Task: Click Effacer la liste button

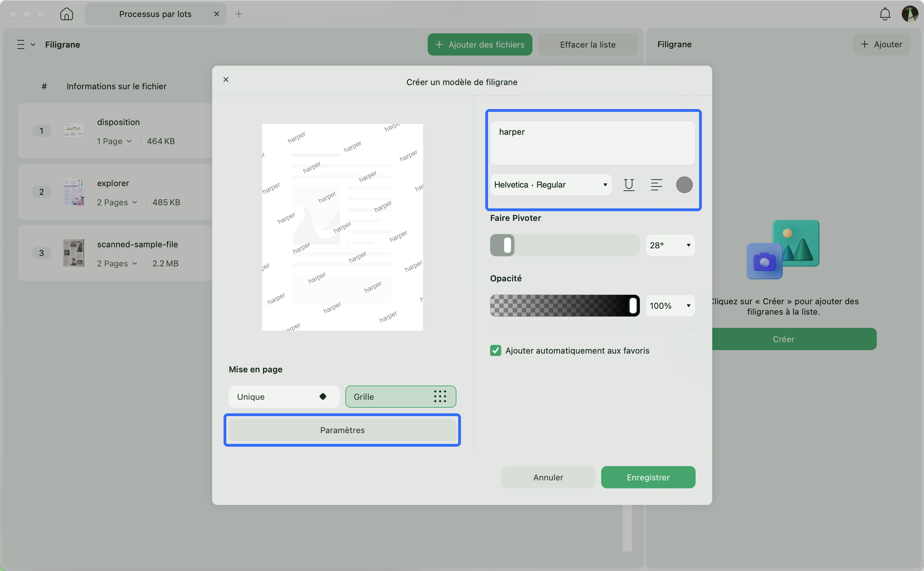Action: click(x=587, y=44)
